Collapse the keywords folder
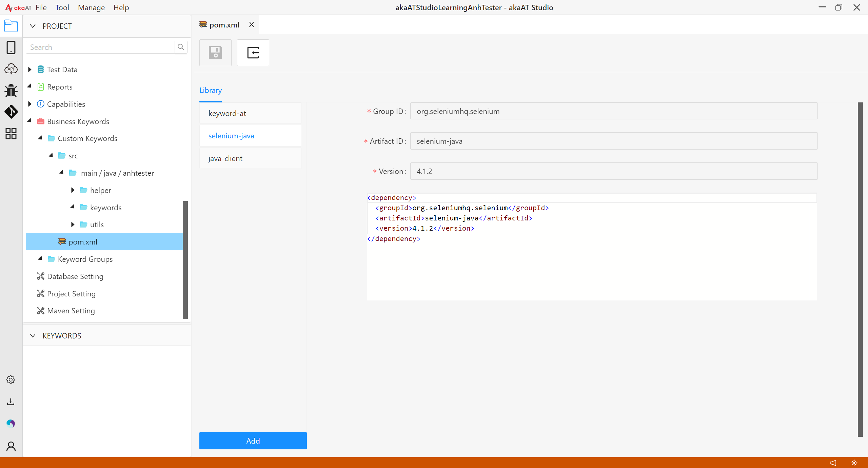 click(73, 207)
